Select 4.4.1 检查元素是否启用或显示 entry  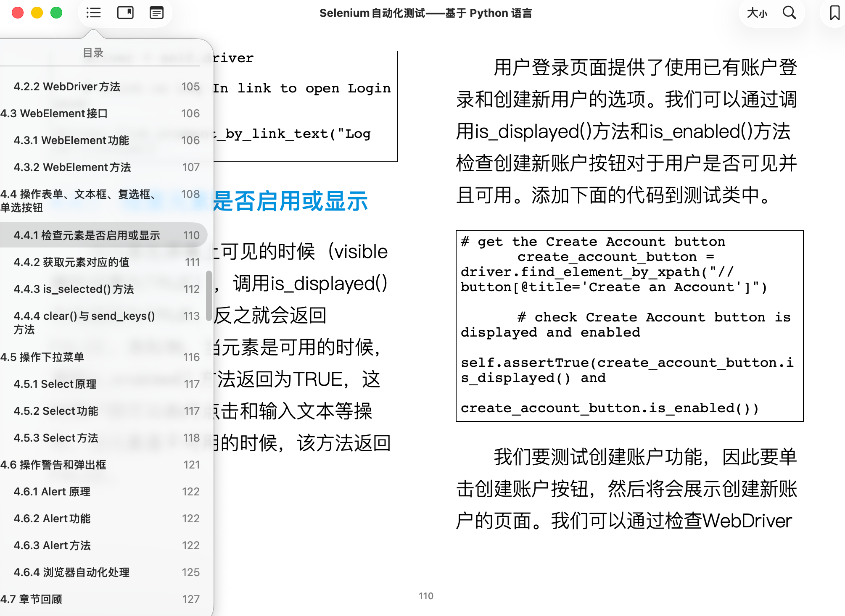click(x=87, y=235)
